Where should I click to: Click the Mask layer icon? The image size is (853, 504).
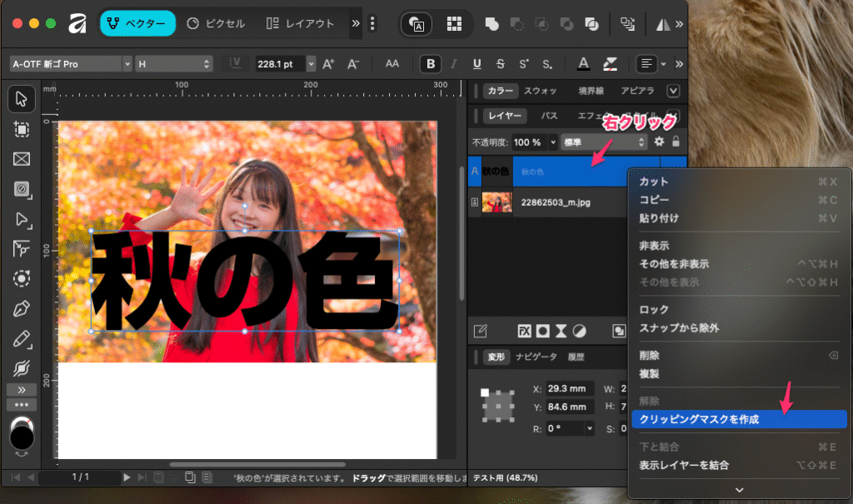543,331
